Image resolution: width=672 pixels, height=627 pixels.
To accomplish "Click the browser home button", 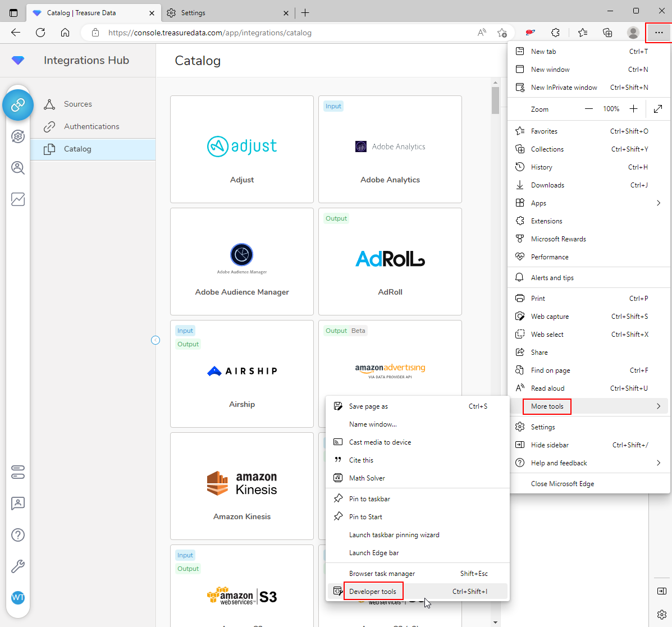I will (x=65, y=33).
